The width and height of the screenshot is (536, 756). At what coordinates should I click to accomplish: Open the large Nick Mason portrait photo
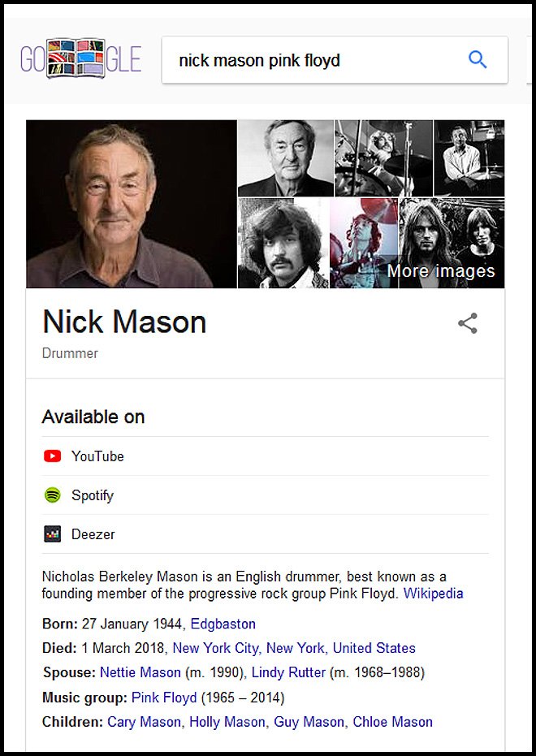click(x=132, y=204)
